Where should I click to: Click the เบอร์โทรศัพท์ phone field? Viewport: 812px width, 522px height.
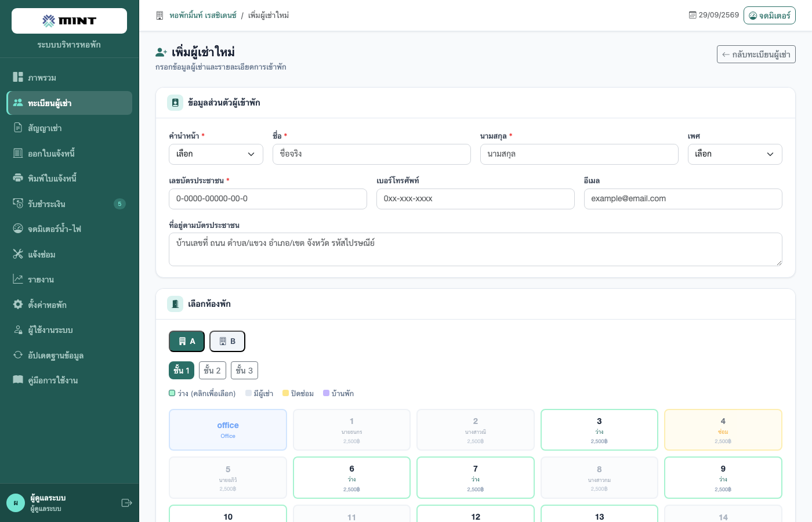click(x=476, y=199)
